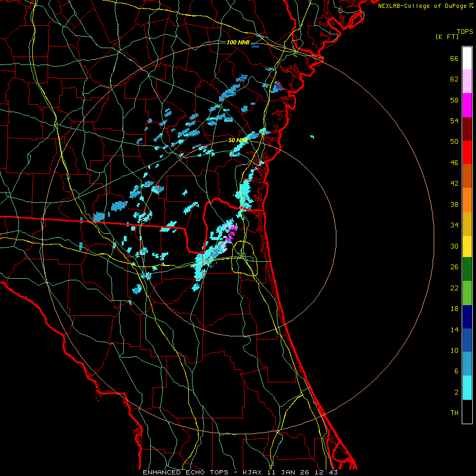The image size is (476, 476).
Task: Click the "100 NMI" range ring label
Action: (238, 42)
